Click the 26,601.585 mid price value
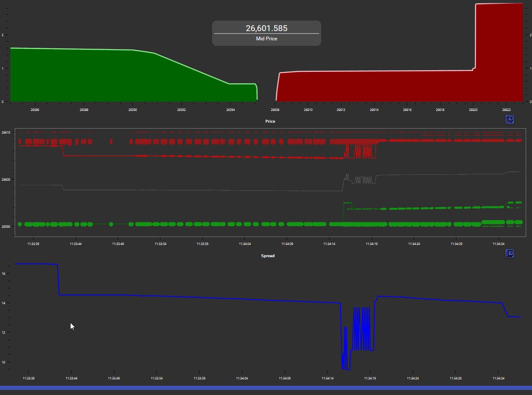The width and height of the screenshot is (532, 395). tap(266, 28)
